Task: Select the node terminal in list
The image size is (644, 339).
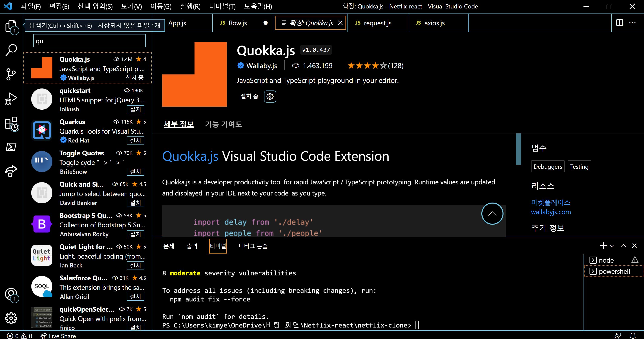Action: click(x=614, y=260)
